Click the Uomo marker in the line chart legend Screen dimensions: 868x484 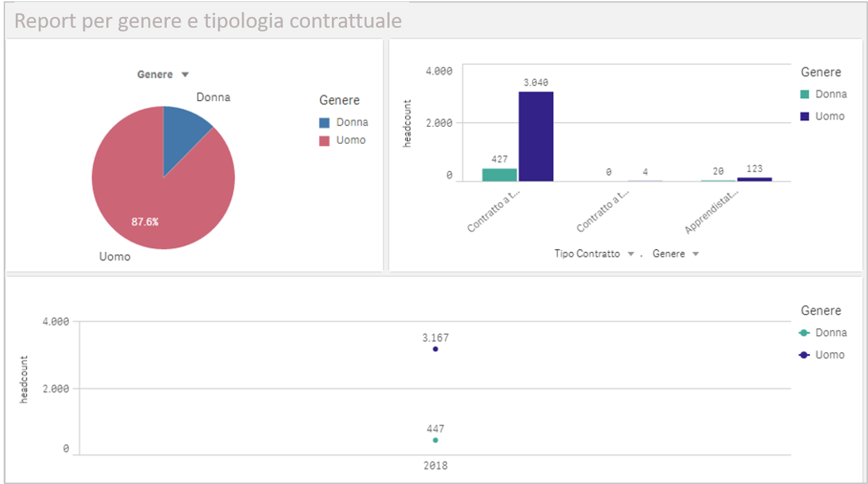tap(805, 355)
